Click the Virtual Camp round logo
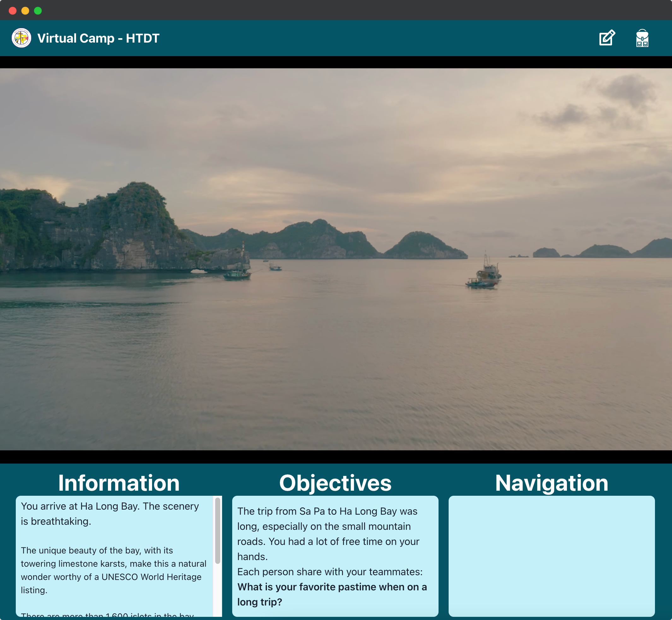This screenshot has width=672, height=620. [x=21, y=38]
